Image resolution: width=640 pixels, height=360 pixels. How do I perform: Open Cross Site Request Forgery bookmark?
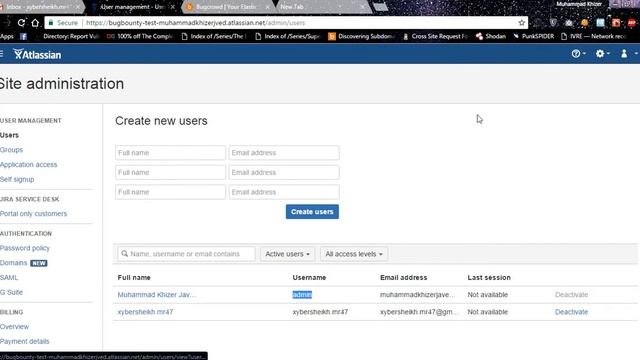pyautogui.click(x=435, y=36)
